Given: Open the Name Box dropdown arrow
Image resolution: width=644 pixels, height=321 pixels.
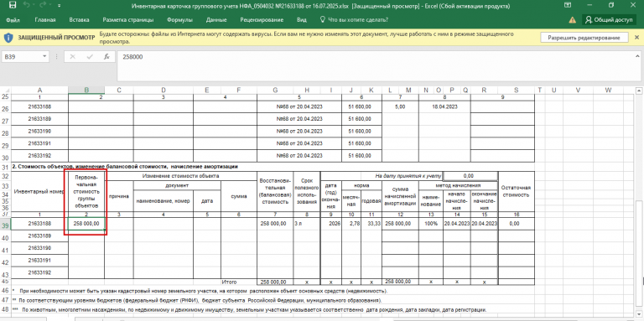Looking at the screenshot, I should (x=44, y=57).
